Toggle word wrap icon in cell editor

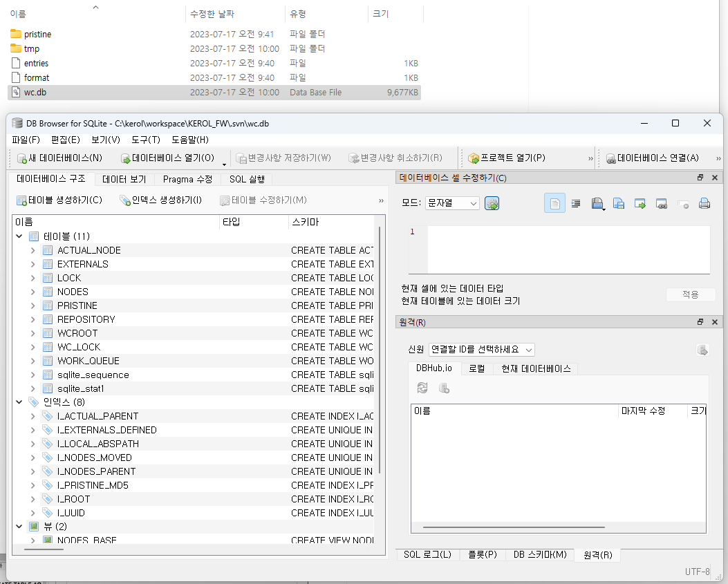point(554,203)
